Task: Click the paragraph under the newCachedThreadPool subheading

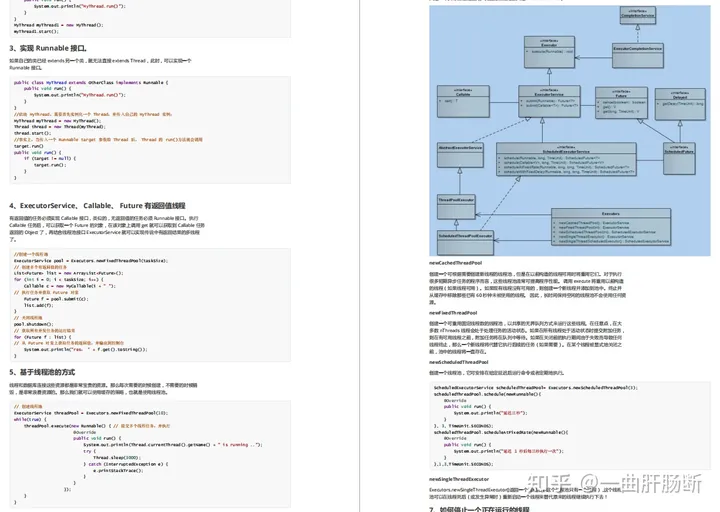Action: pos(527,288)
